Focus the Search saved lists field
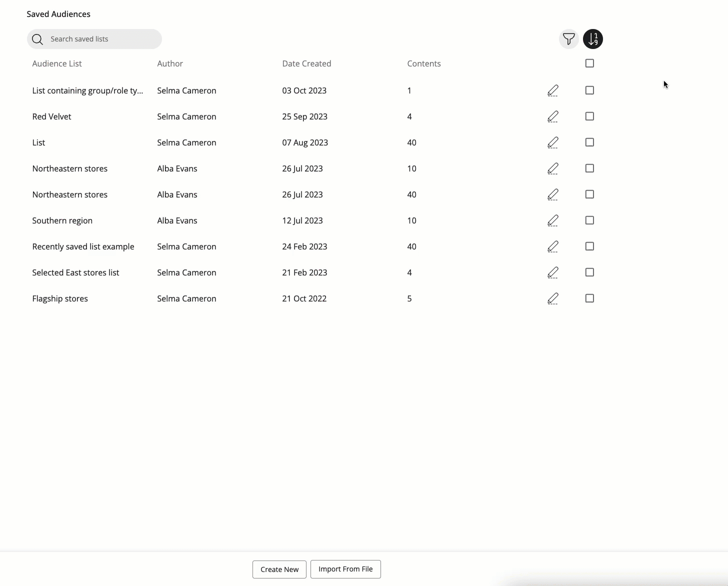This screenshot has height=586, width=728. pyautogui.click(x=94, y=39)
